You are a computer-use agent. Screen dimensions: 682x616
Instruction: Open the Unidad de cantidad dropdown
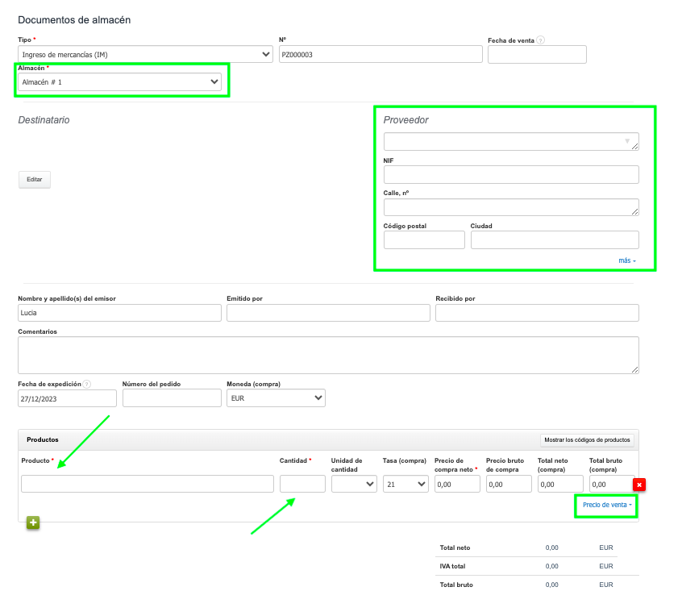(x=354, y=484)
